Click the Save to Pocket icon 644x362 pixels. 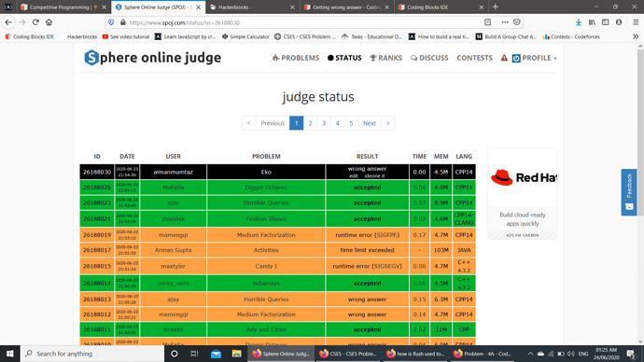(x=517, y=22)
